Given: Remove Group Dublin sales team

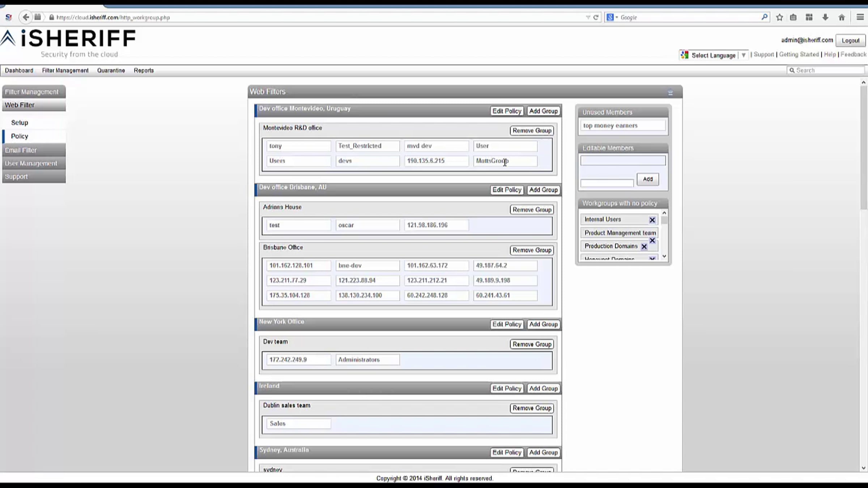Looking at the screenshot, I should pyautogui.click(x=532, y=408).
